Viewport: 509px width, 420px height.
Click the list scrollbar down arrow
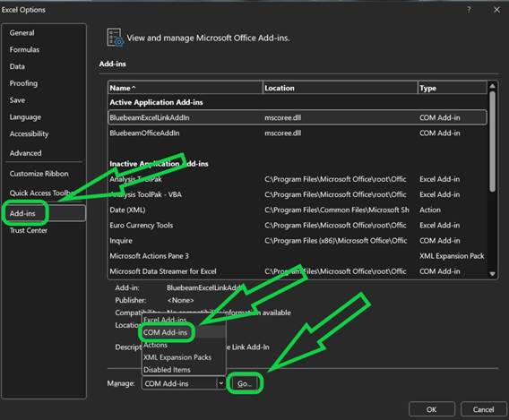tap(492, 274)
